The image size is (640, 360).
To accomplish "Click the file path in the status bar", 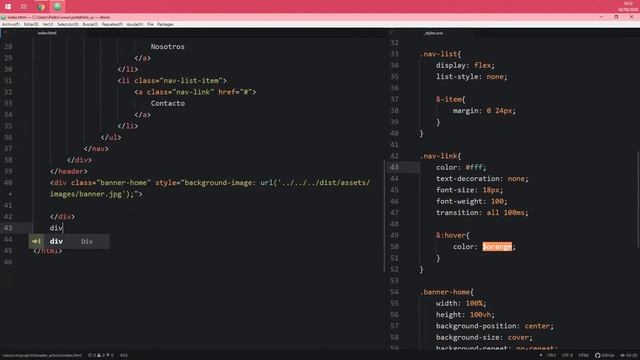I will (42, 356).
